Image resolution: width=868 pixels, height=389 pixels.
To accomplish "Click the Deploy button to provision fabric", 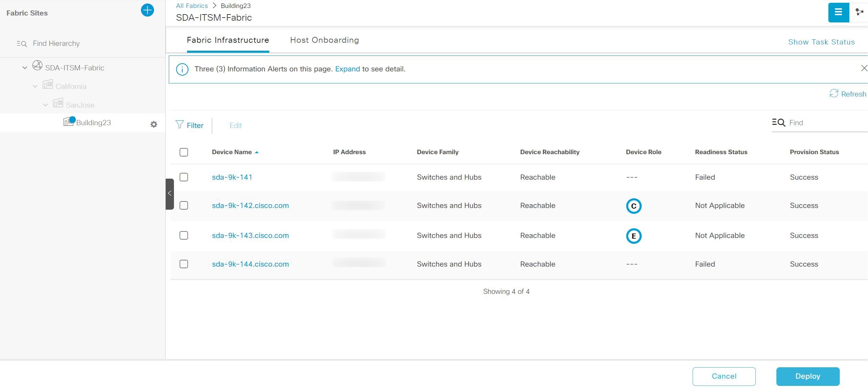I will pyautogui.click(x=808, y=376).
